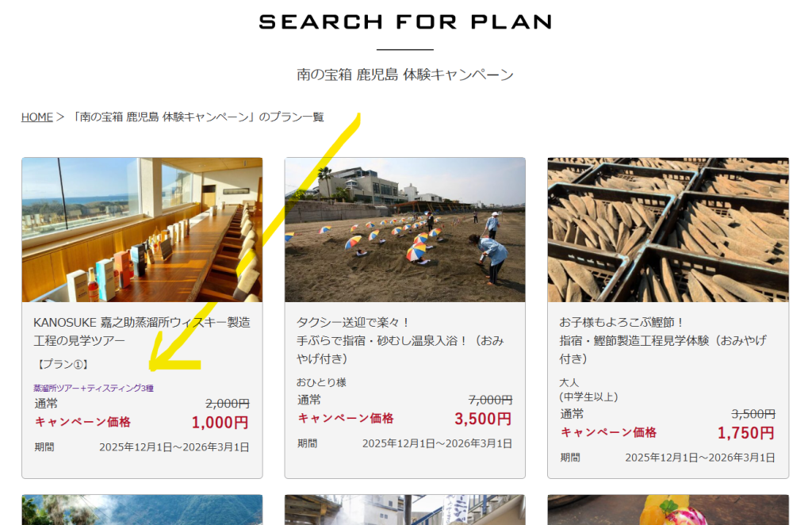The height and width of the screenshot is (525, 812).
Task: Click the 3,500円 campaign price
Action: [483, 419]
